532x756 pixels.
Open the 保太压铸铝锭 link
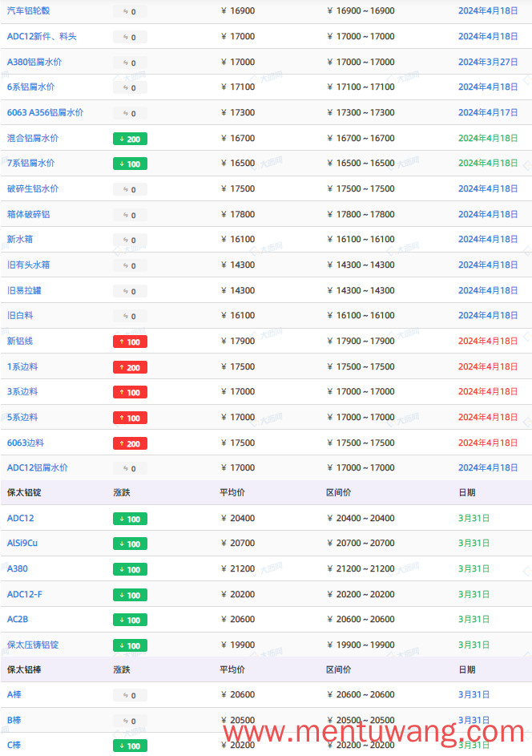point(33,645)
